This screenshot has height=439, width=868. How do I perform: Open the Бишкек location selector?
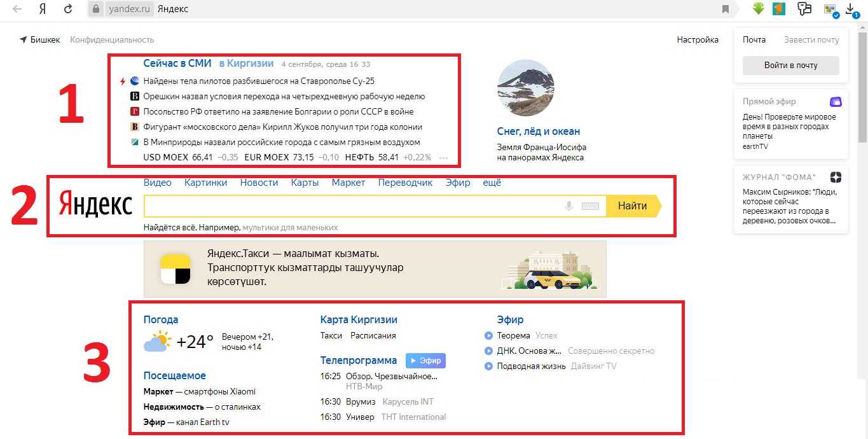(40, 39)
